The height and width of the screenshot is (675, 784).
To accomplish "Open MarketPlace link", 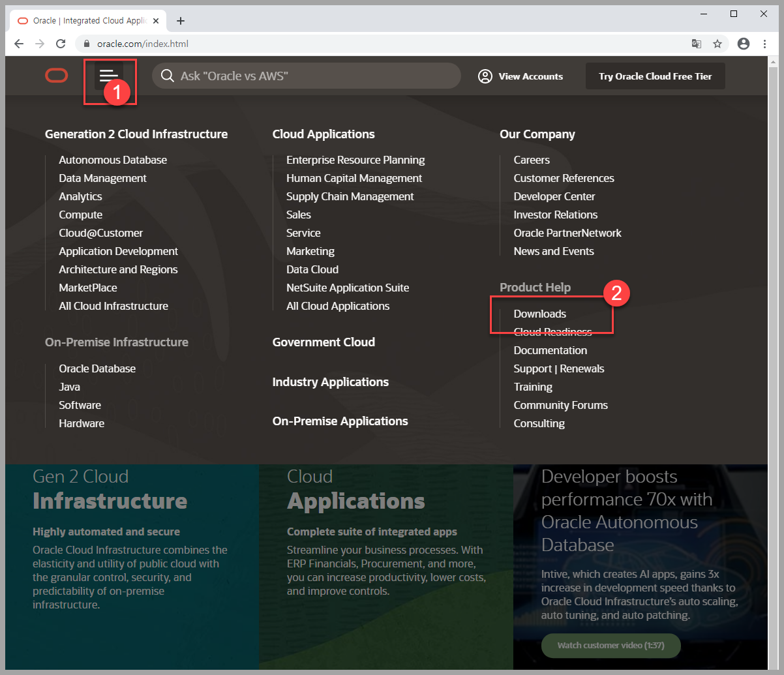I will coord(88,288).
